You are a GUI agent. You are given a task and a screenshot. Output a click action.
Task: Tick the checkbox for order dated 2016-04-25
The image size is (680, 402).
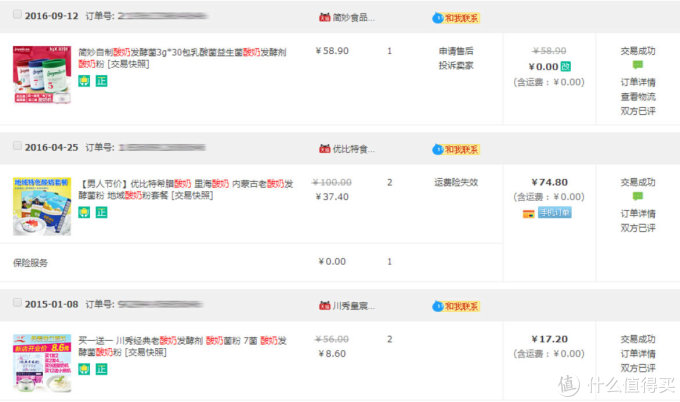[17, 146]
